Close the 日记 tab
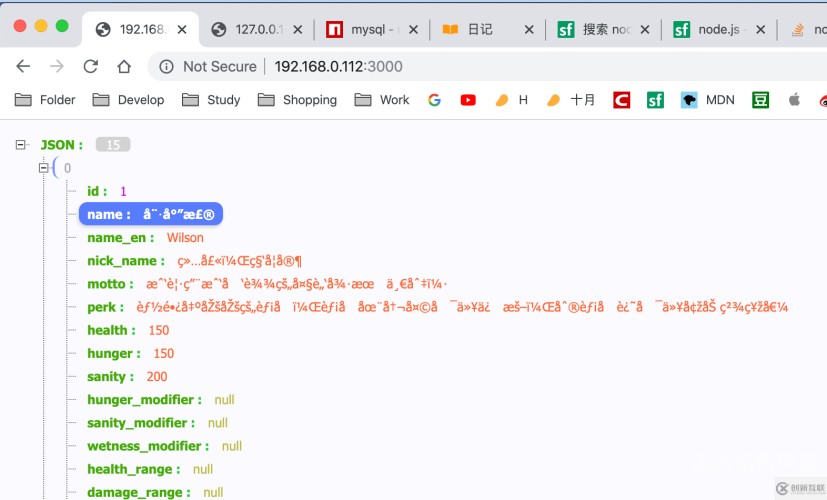This screenshot has width=827, height=500. click(x=529, y=30)
